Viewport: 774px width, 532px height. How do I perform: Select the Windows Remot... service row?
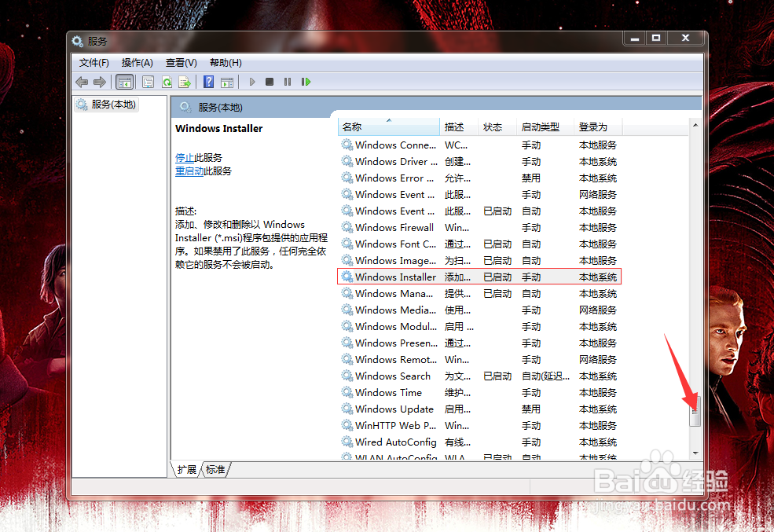[x=479, y=359]
